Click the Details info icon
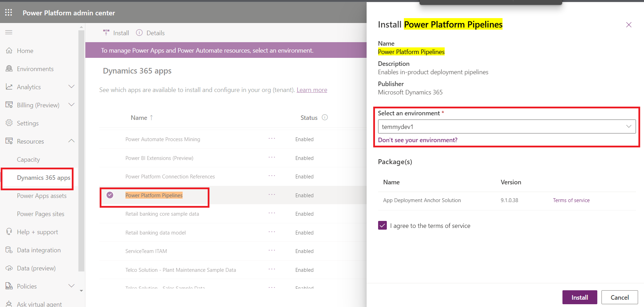This screenshot has width=644, height=307. (139, 33)
